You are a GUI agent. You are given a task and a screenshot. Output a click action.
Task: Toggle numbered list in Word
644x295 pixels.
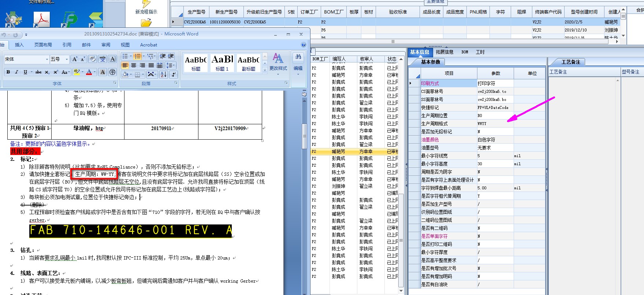click(137, 56)
